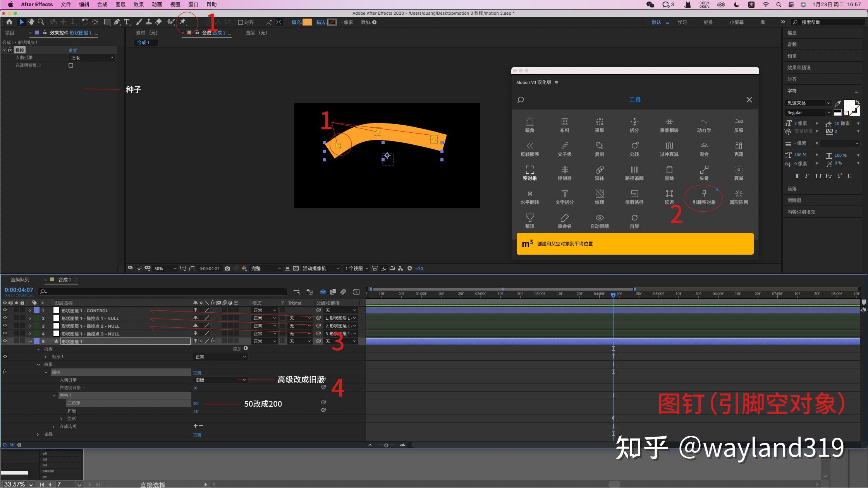868x488 pixels.
Task: Click 引脚空对象 tool in Motion panel
Action: click(x=704, y=197)
